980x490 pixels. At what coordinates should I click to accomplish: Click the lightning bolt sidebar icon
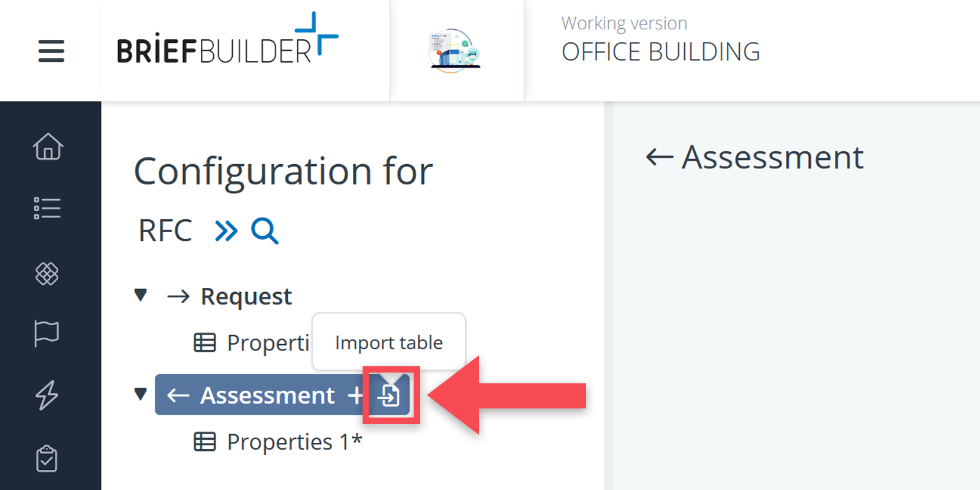tap(47, 395)
